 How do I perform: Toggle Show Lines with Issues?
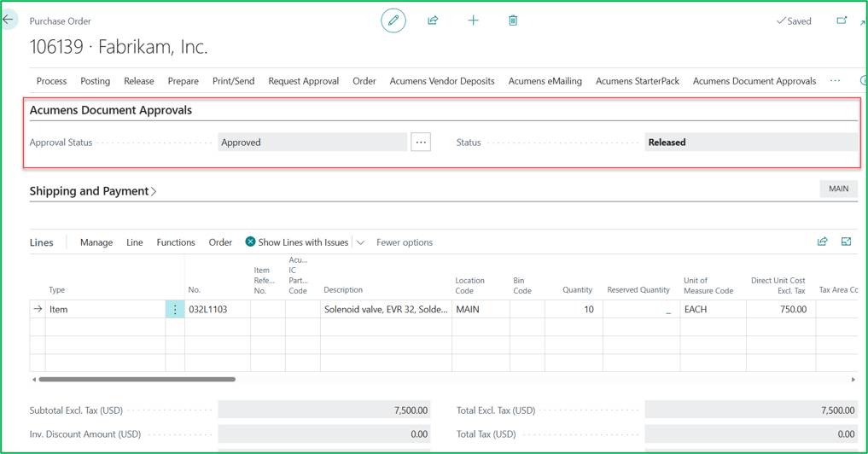pyautogui.click(x=297, y=242)
